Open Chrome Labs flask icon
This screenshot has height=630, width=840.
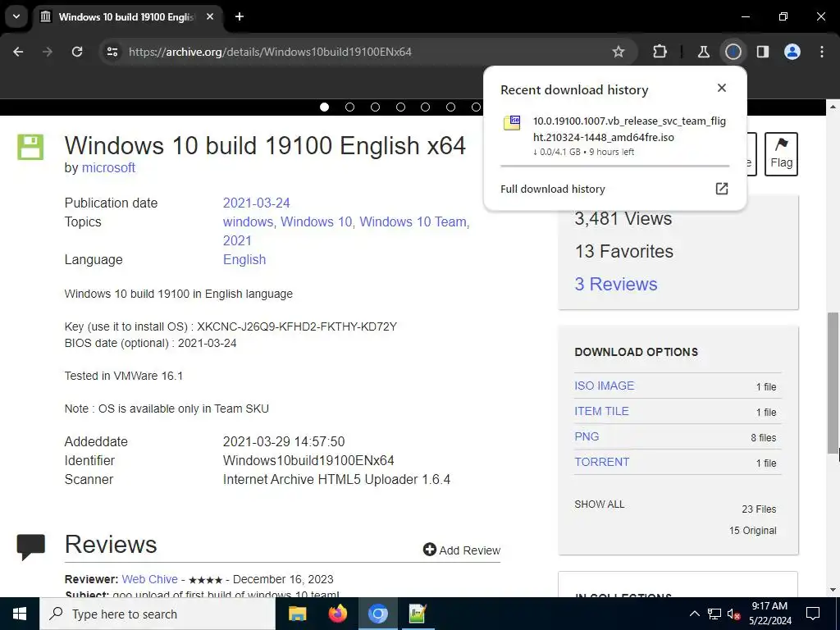[x=703, y=52]
